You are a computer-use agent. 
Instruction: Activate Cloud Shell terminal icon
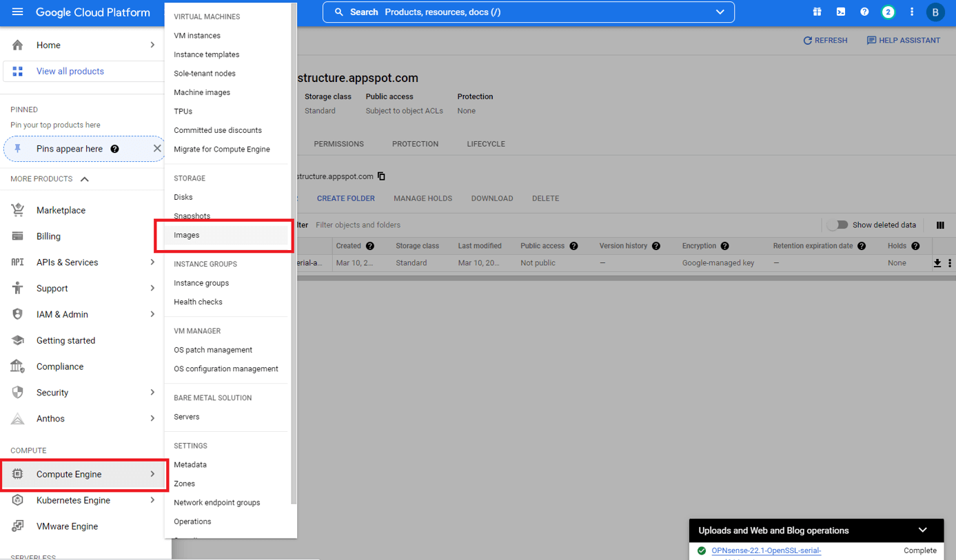click(x=841, y=12)
